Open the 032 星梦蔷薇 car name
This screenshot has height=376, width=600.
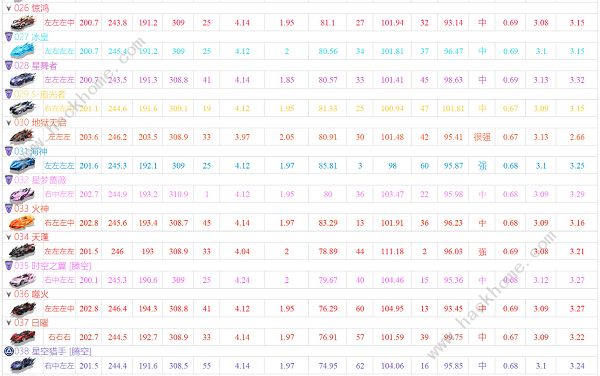click(x=40, y=180)
